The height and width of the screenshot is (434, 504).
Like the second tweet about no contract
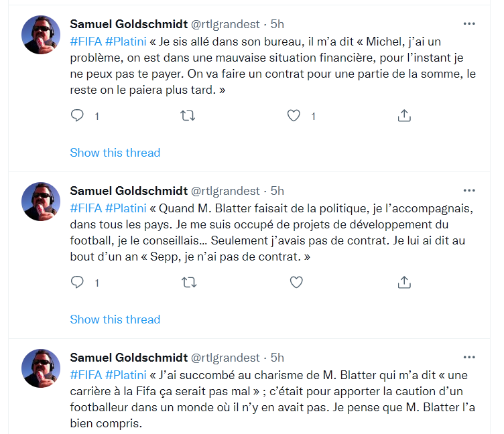(296, 282)
